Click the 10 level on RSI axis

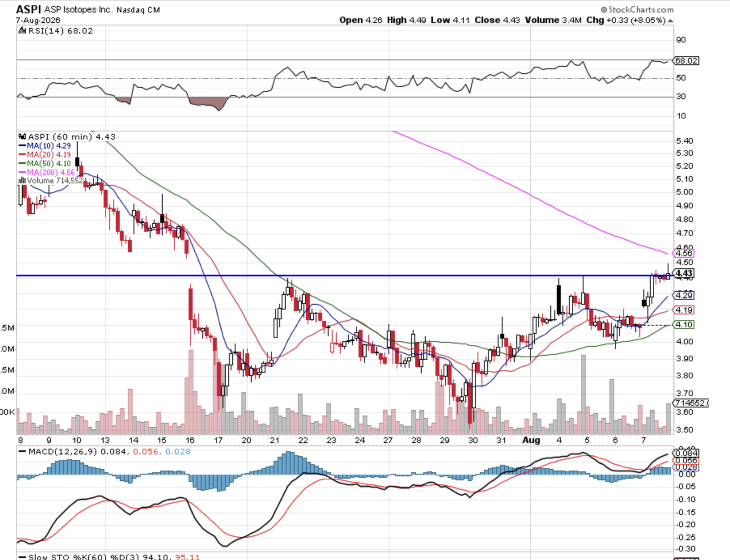click(681, 116)
